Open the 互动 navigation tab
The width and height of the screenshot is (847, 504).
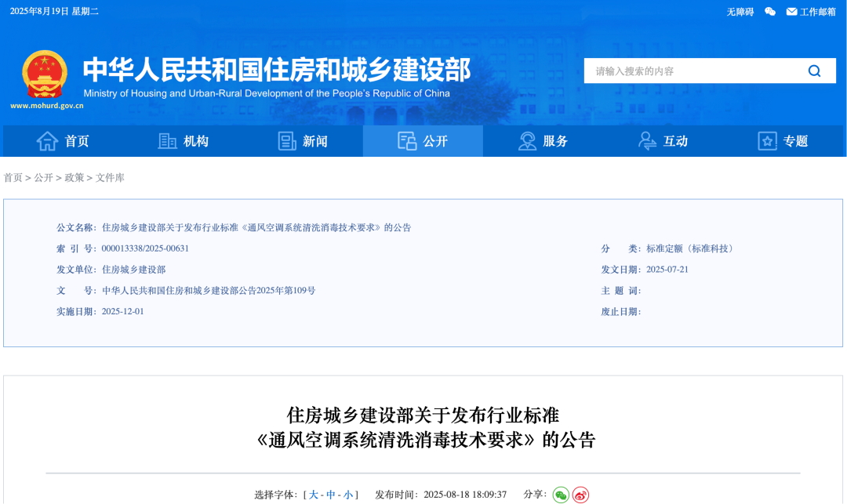663,141
